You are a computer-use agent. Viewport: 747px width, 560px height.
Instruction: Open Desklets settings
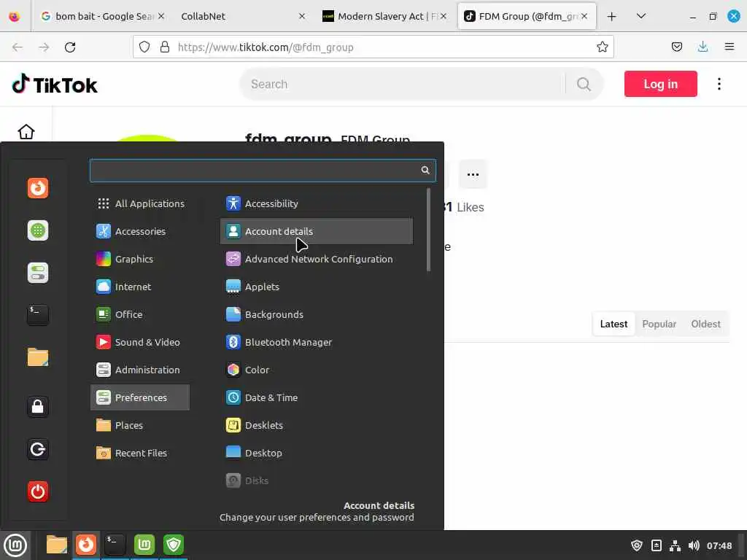(317, 425)
